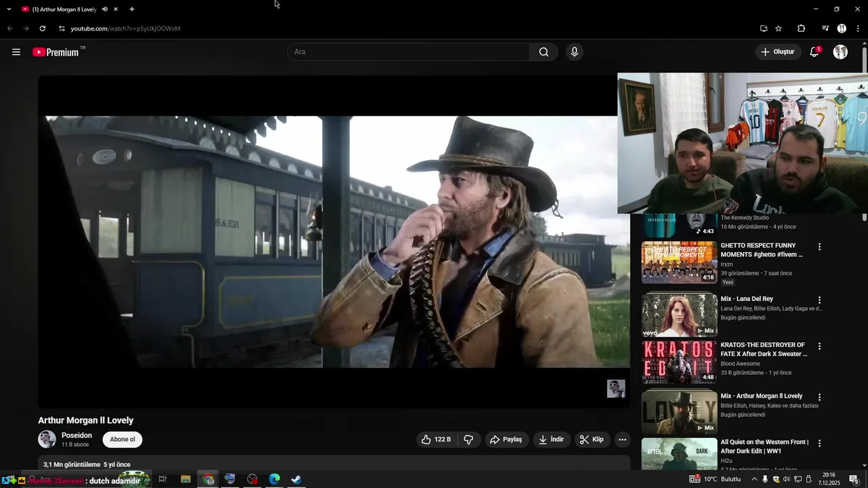Open options menu for Mix - Lana Del Rey
The height and width of the screenshot is (488, 868).
pos(819,300)
